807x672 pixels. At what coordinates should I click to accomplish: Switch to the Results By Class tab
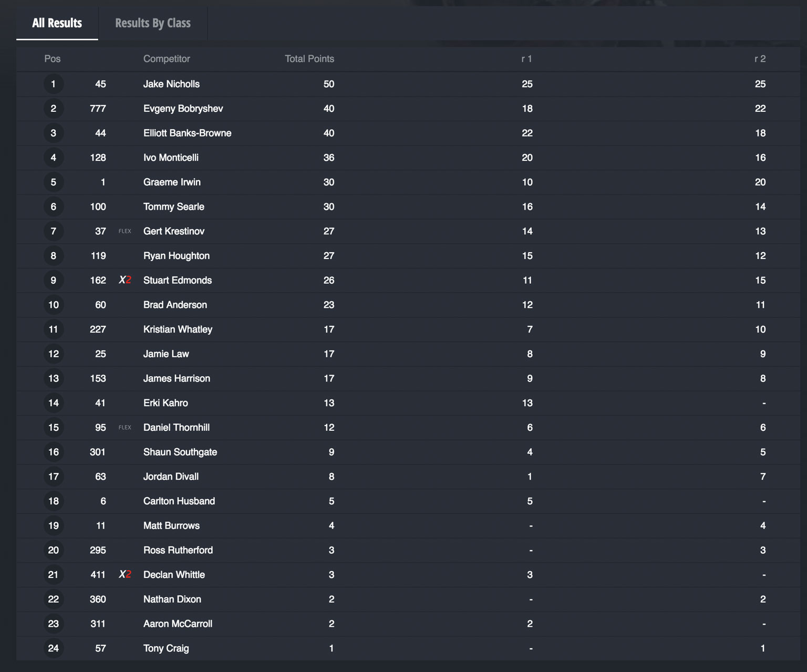[152, 23]
